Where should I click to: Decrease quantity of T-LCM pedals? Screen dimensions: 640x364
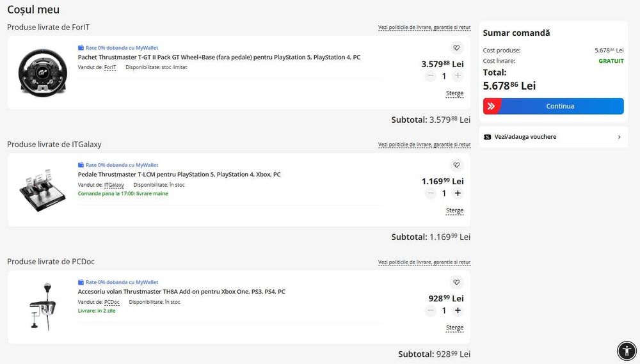(430, 193)
